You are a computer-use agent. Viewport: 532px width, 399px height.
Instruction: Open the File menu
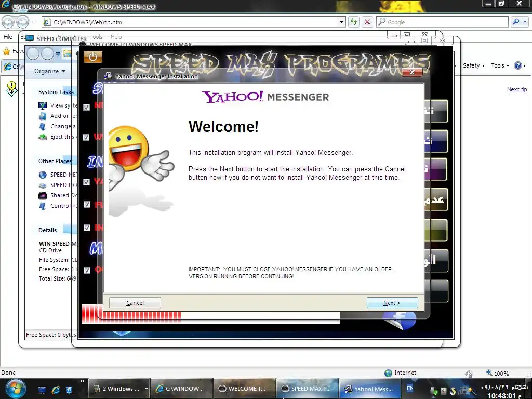[x=8, y=37]
